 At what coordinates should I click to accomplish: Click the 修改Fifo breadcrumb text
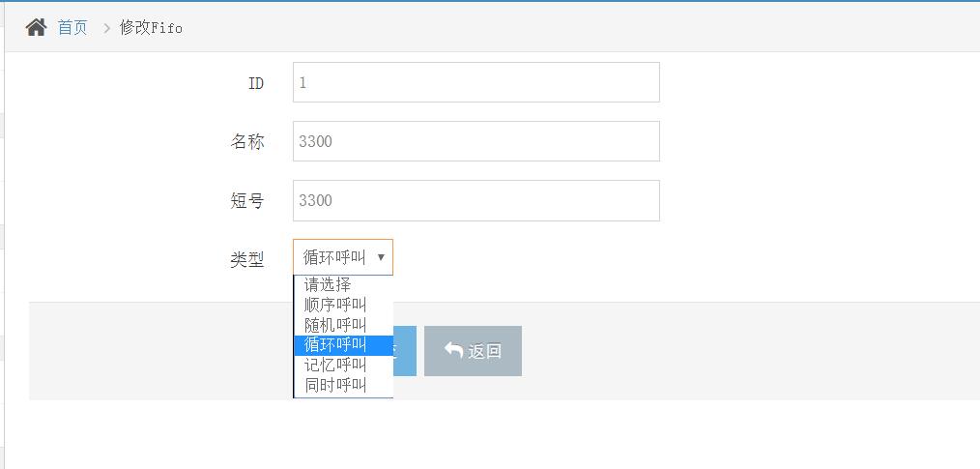pyautogui.click(x=151, y=27)
